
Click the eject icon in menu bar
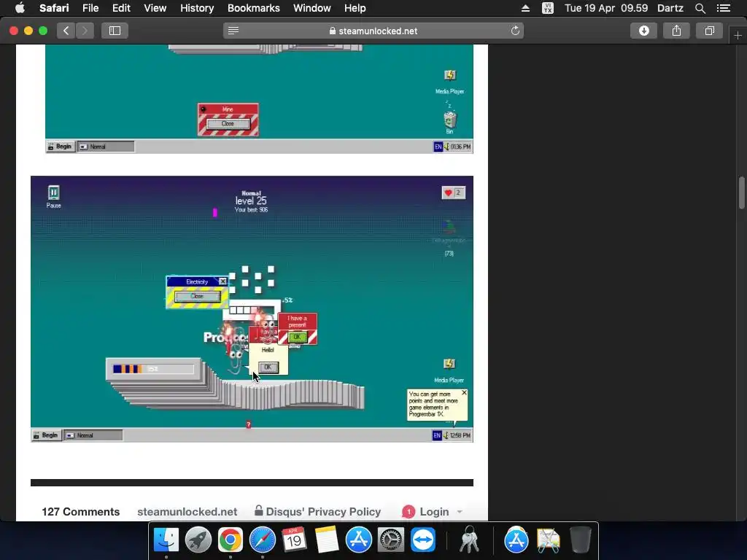point(525,8)
